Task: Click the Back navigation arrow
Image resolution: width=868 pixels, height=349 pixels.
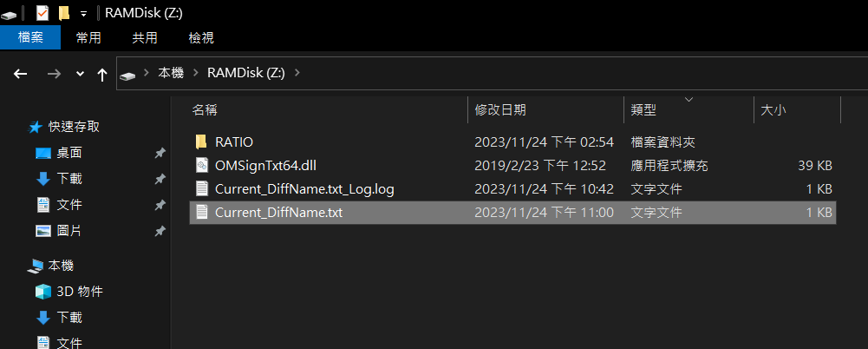Action: click(x=21, y=74)
